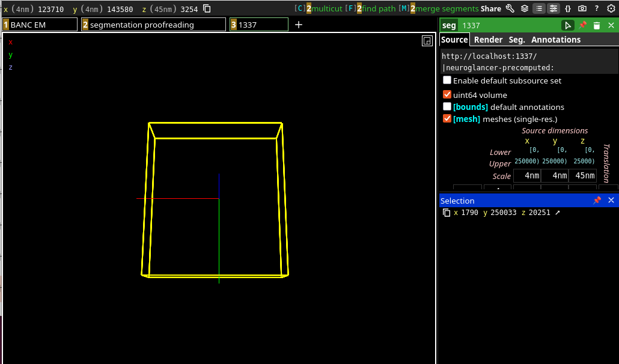
Task: Close the seg 1337 layer panel
Action: click(611, 25)
